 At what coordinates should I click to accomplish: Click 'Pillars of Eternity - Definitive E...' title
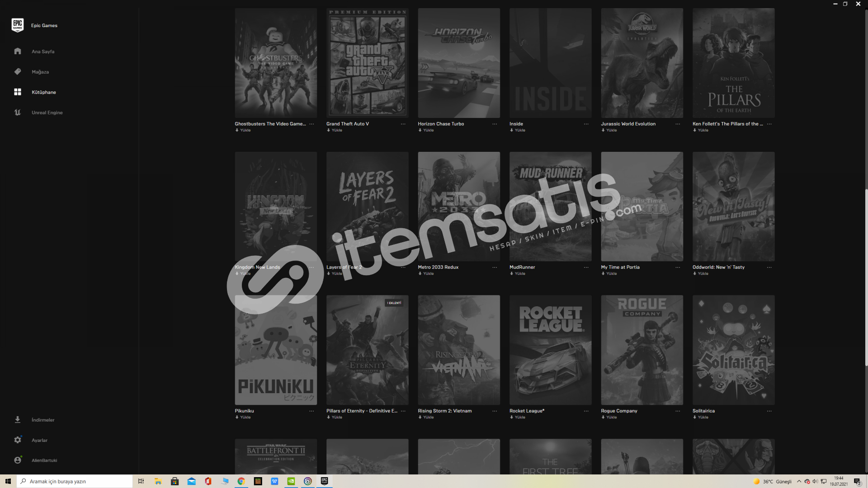pyautogui.click(x=362, y=411)
